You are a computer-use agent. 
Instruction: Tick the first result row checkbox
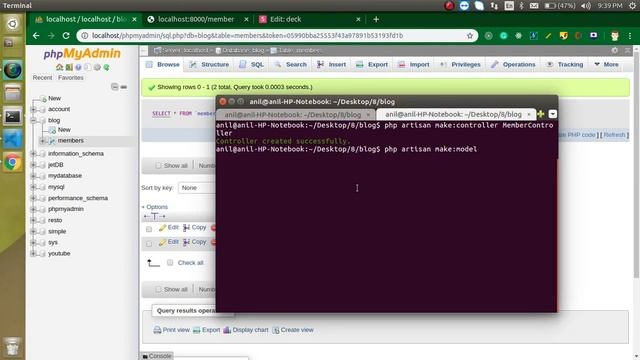click(x=149, y=229)
